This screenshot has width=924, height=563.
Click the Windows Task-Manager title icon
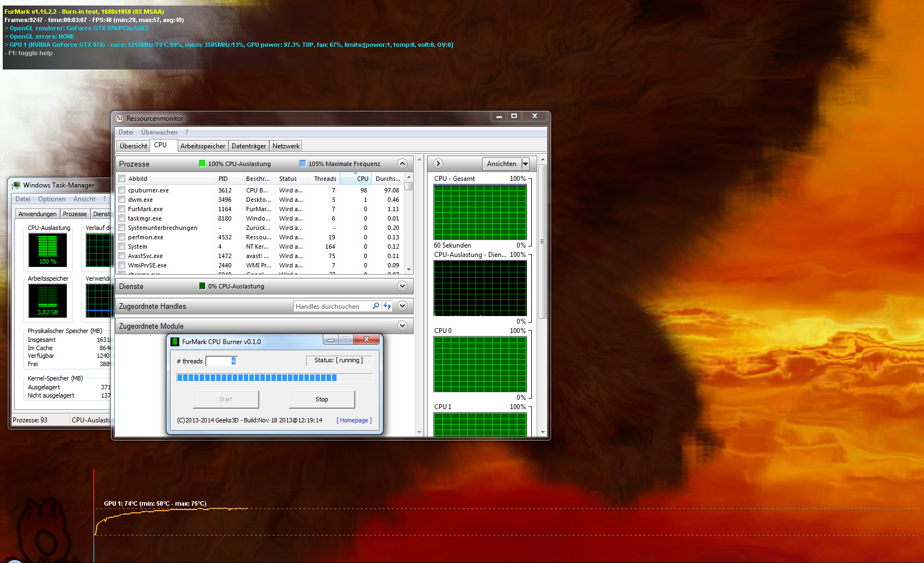pyautogui.click(x=16, y=185)
